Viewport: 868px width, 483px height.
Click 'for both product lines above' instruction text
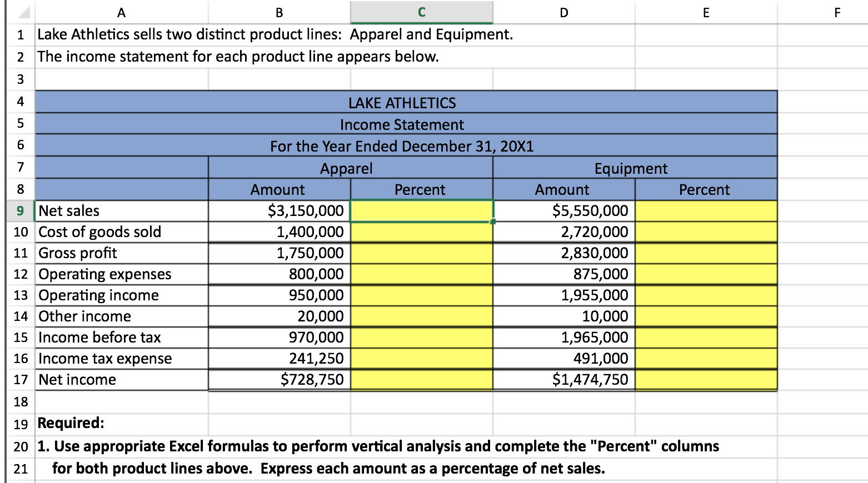328,469
